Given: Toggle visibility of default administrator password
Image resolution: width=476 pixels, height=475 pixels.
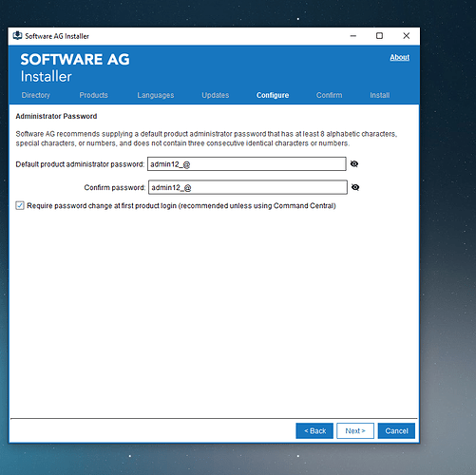Looking at the screenshot, I should pos(354,163).
